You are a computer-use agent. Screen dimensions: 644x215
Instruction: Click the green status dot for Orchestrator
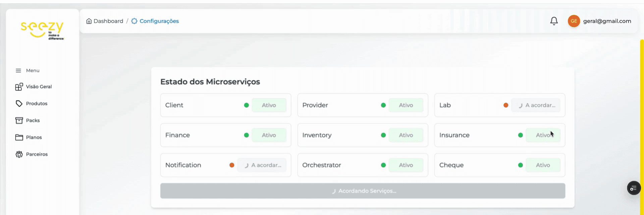[x=383, y=165]
